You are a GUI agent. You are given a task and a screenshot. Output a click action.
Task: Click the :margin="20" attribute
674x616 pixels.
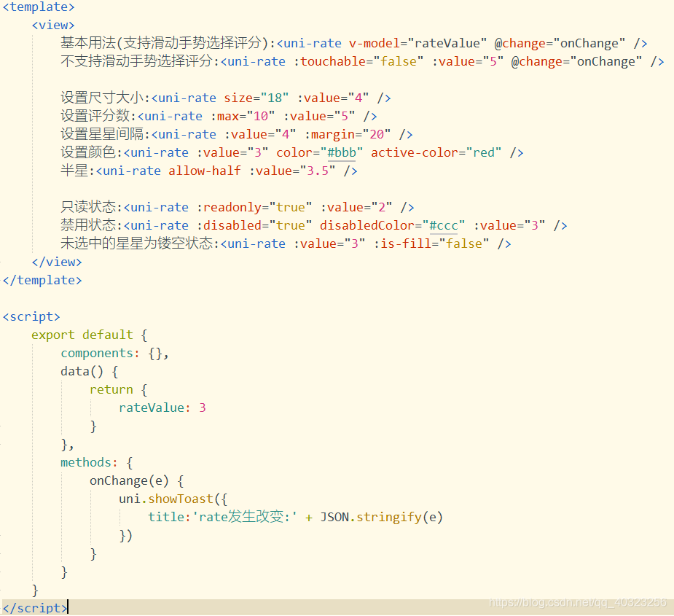point(348,135)
